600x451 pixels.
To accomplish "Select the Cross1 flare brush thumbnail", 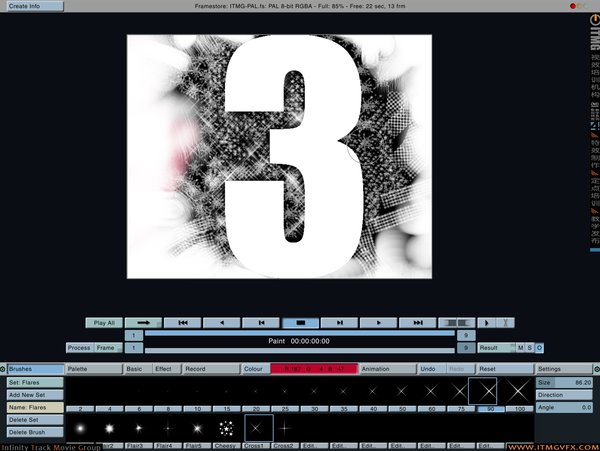I will pos(259,428).
